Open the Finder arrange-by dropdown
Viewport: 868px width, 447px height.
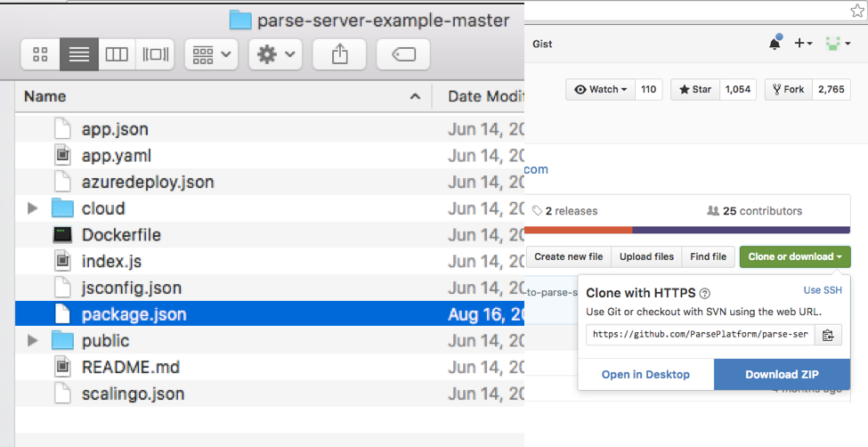[212, 54]
